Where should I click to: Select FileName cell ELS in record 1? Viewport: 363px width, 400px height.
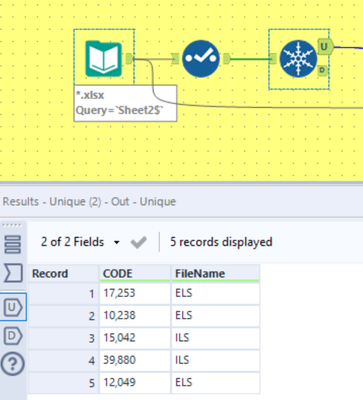[215, 293]
